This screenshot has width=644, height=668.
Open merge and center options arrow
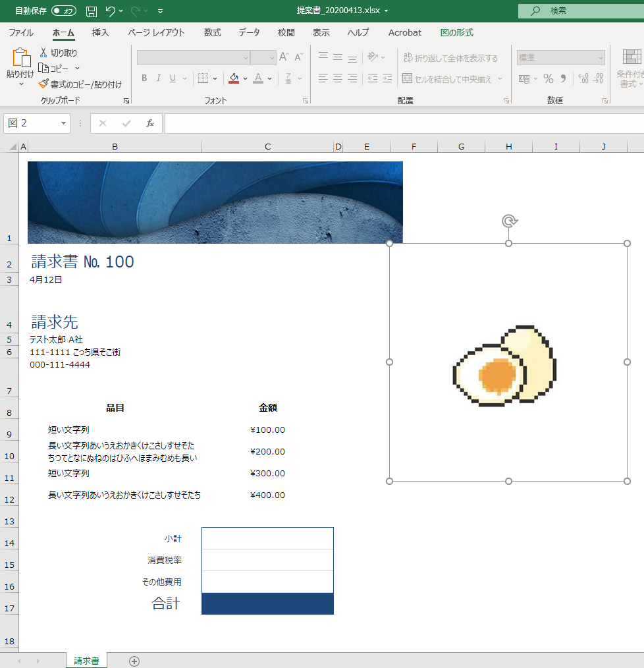click(500, 79)
